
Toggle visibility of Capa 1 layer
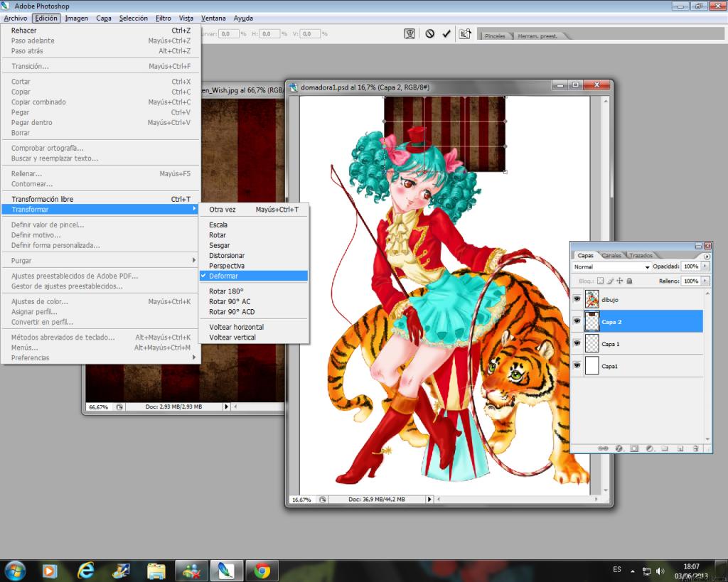click(577, 343)
